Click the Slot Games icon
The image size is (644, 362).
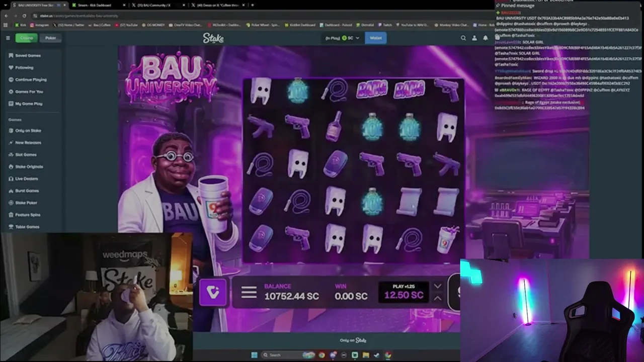tap(11, 155)
